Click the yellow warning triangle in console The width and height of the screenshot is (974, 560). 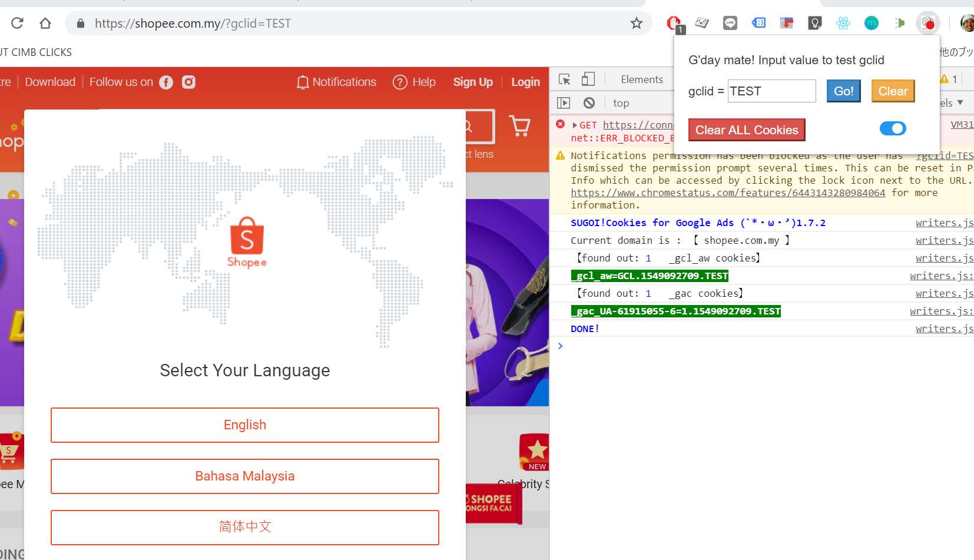coord(560,155)
